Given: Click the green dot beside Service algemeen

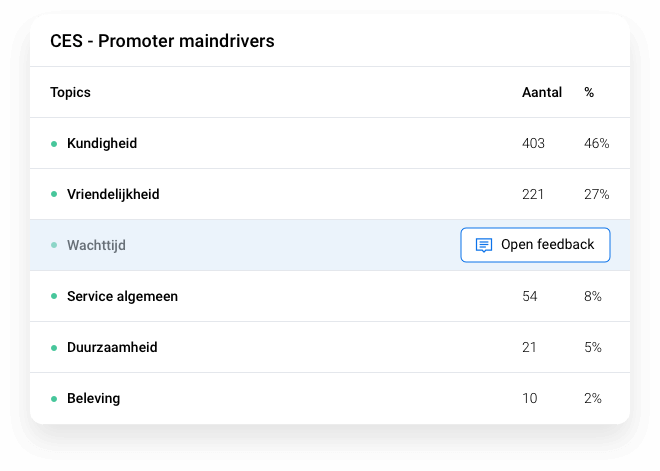Looking at the screenshot, I should [x=54, y=296].
